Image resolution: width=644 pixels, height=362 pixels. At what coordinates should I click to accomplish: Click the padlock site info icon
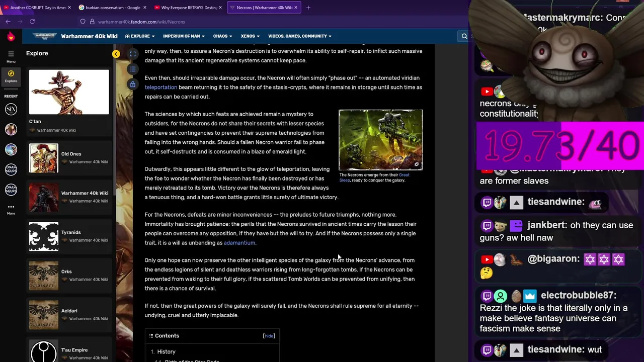pyautogui.click(x=92, y=22)
